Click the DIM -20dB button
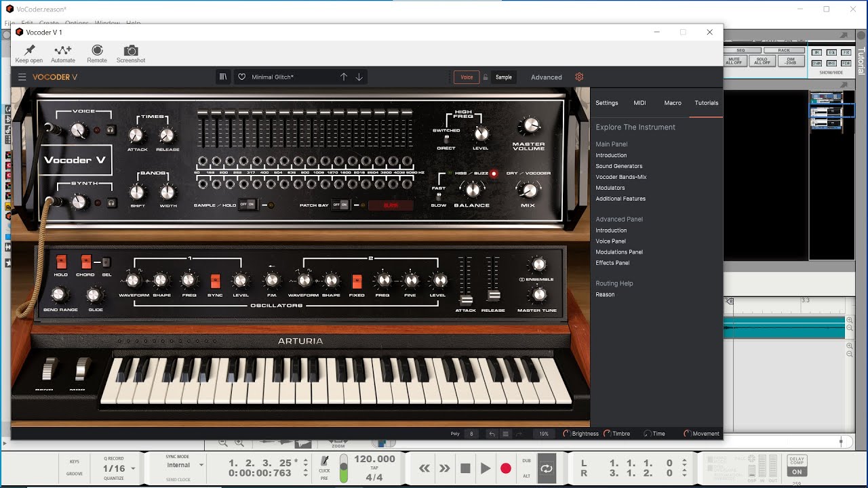 coord(791,61)
